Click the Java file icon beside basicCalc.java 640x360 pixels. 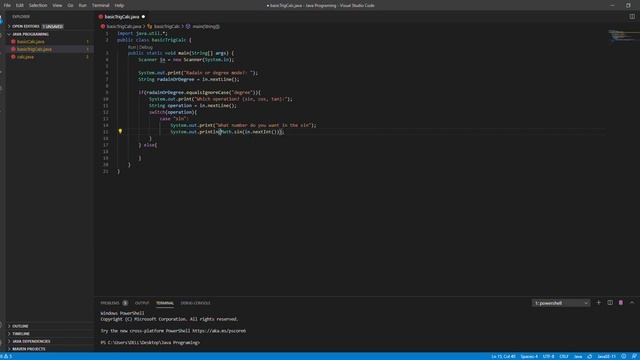click(13, 42)
